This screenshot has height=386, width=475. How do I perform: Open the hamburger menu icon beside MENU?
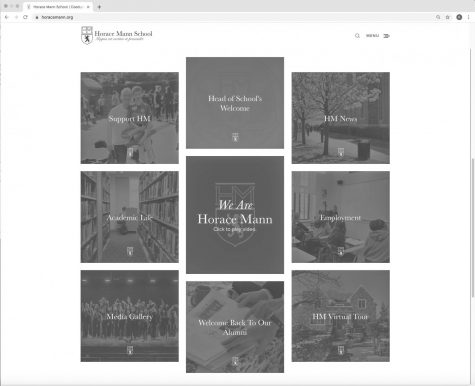(386, 36)
